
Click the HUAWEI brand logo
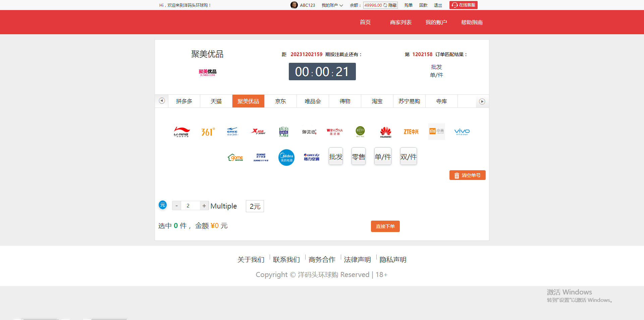(385, 132)
